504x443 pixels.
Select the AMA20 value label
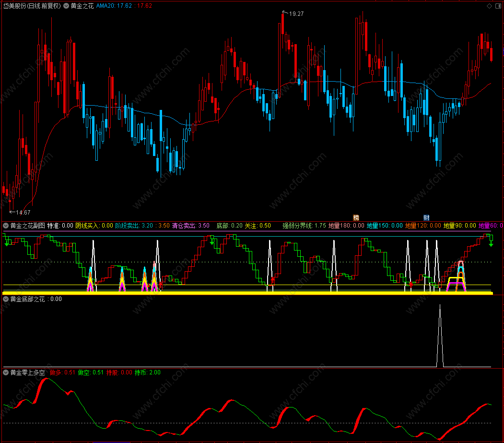click(x=114, y=6)
